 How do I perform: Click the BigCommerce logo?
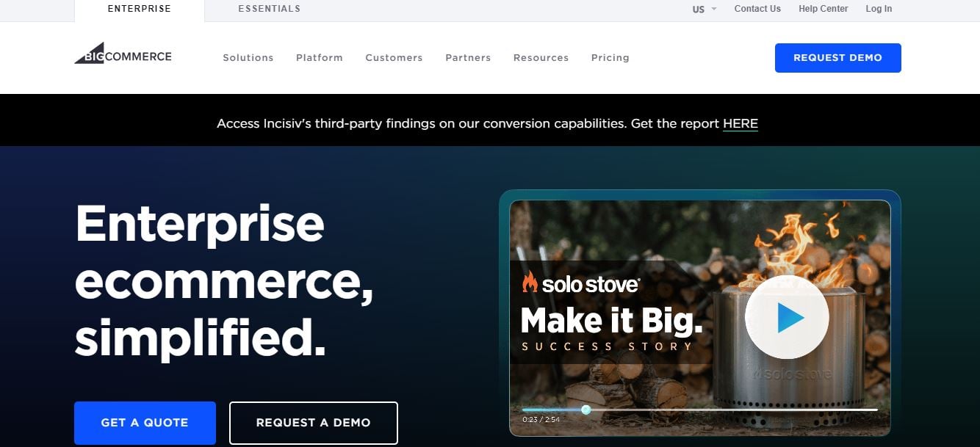123,54
